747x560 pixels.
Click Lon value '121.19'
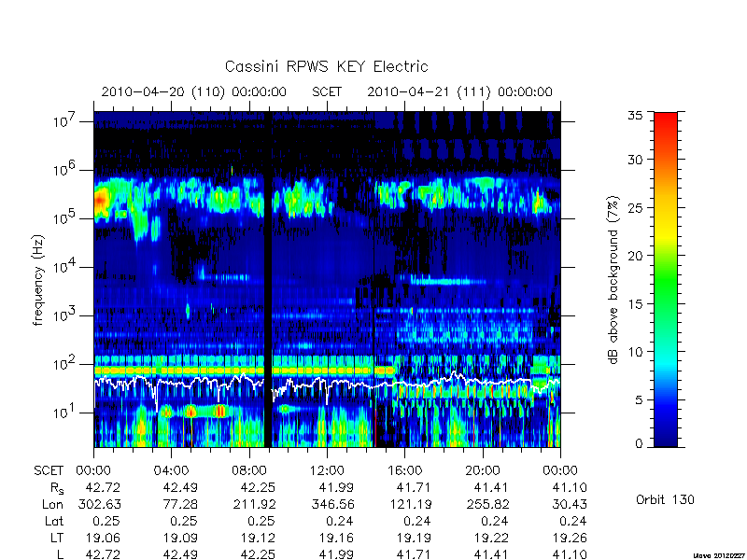coord(409,504)
